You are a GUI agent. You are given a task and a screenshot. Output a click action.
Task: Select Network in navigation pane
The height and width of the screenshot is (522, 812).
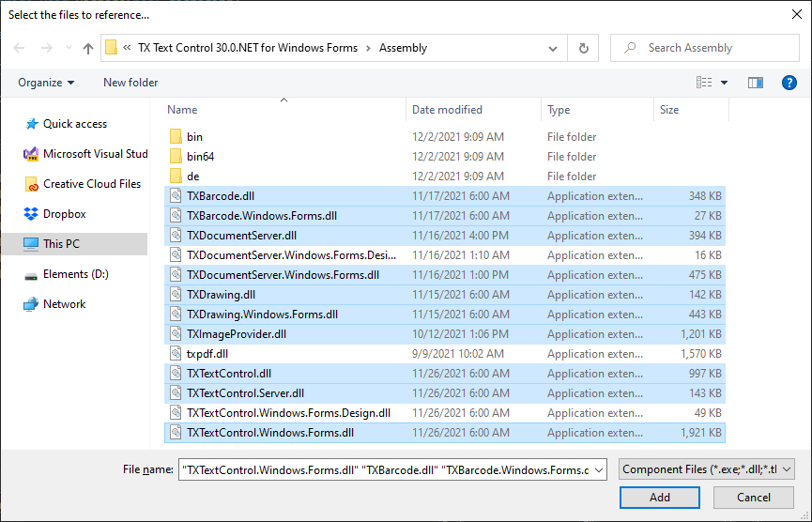(64, 304)
